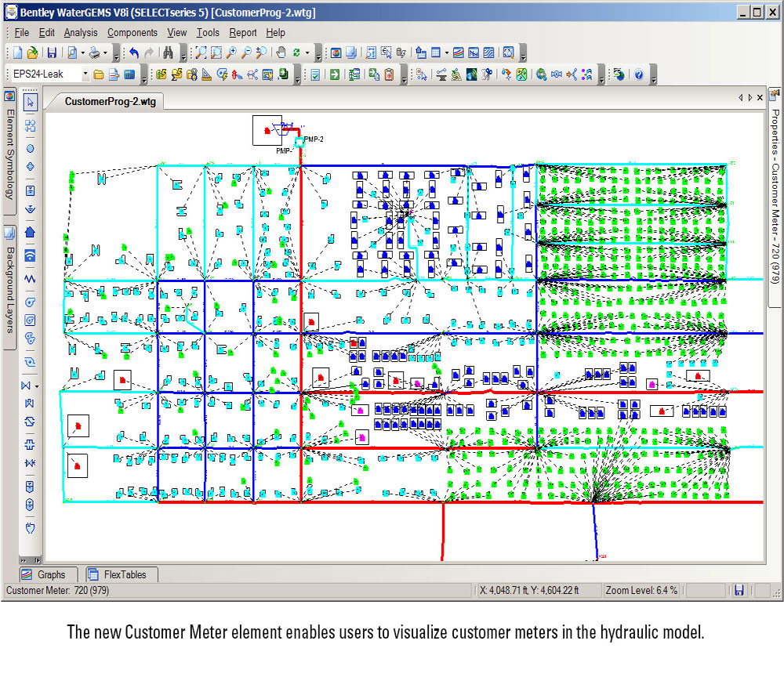Choose the Junction element tool
Viewport: 784px width, 677px height.
tap(31, 148)
